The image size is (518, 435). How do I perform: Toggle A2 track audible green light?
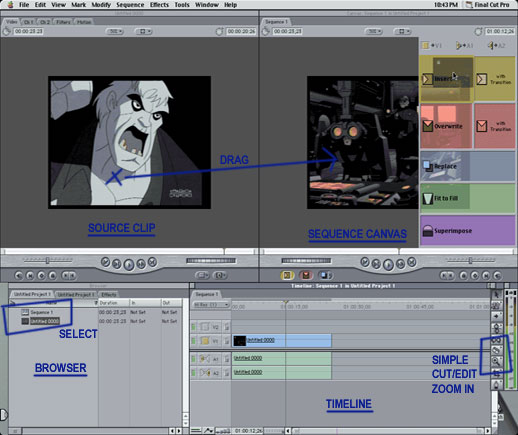click(x=194, y=373)
